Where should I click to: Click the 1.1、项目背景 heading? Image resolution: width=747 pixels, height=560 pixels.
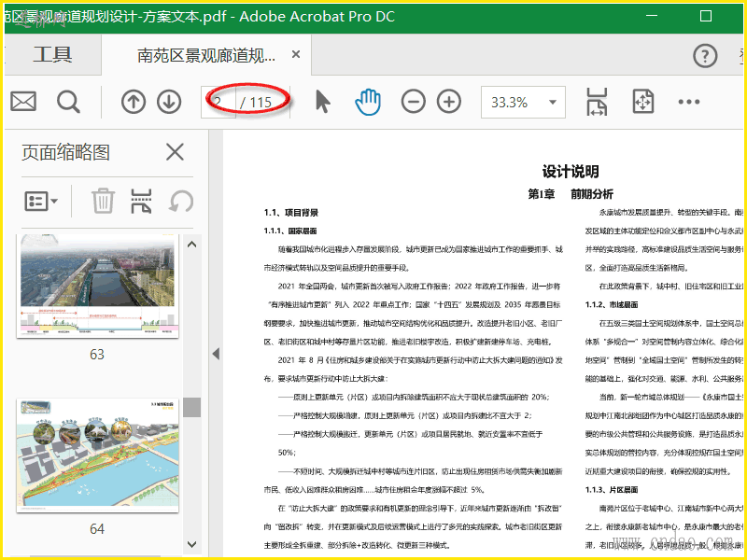point(291,213)
